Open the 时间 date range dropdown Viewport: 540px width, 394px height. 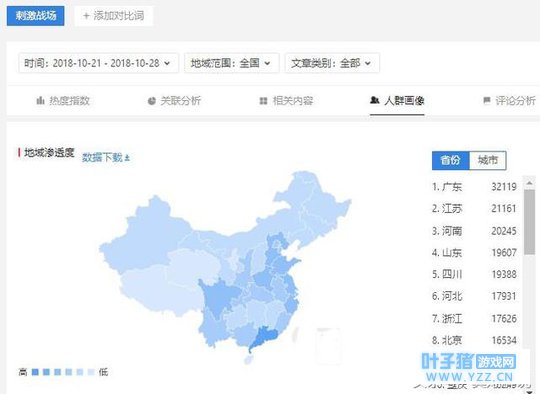98,63
